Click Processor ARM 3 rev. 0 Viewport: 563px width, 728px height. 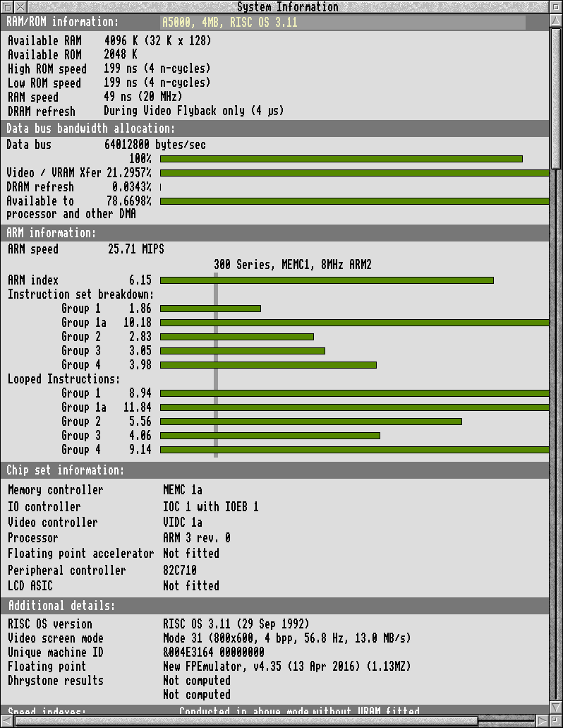point(197,537)
